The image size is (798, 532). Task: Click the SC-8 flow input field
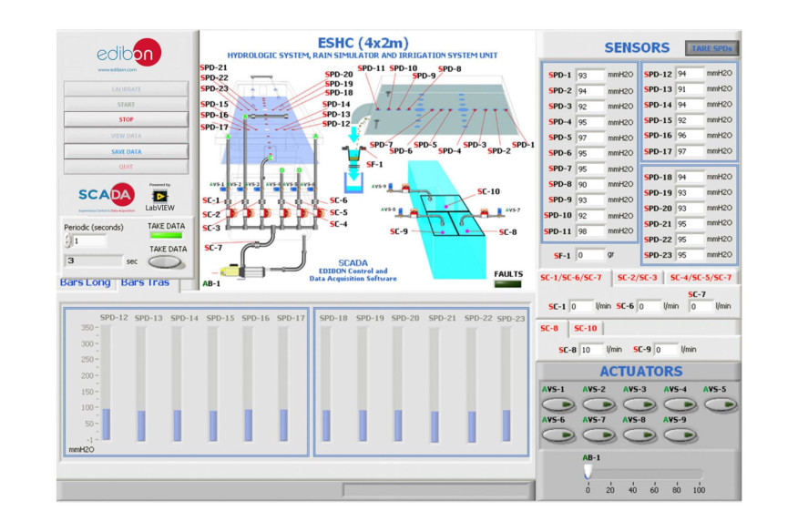click(x=590, y=348)
